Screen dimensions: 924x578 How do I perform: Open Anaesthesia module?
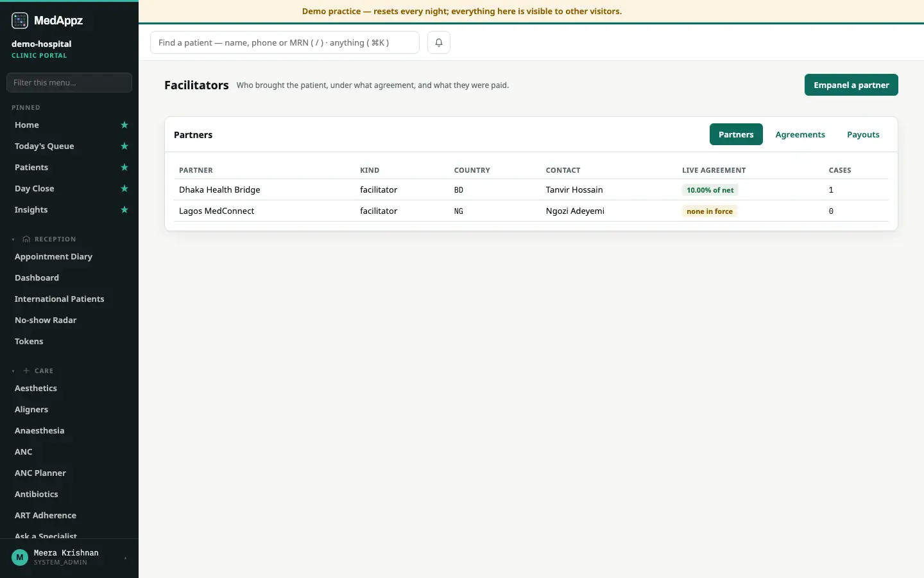[x=40, y=431]
